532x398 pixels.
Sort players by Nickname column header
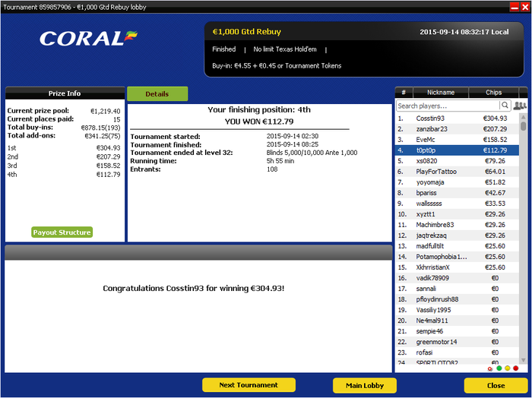pos(440,92)
